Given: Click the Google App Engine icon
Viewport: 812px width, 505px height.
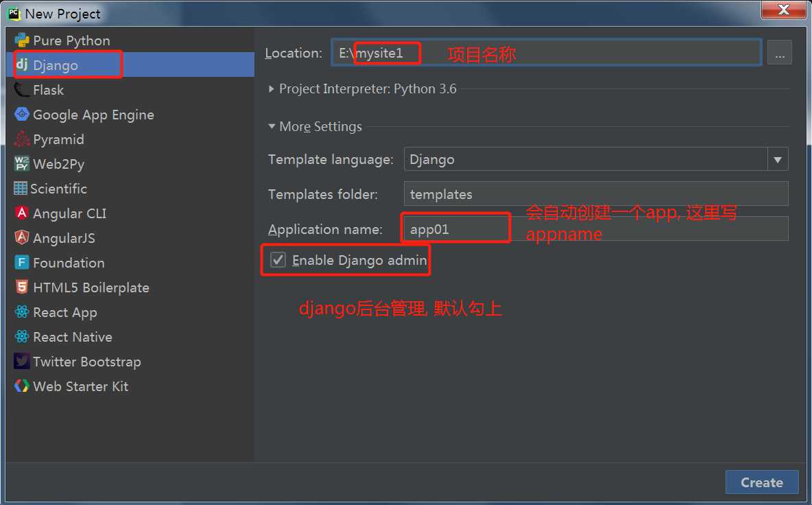Looking at the screenshot, I should 22,114.
